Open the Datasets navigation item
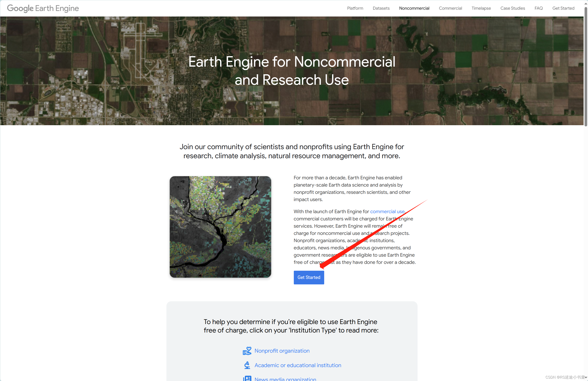Screen dimensions: 588x381 tap(381, 8)
